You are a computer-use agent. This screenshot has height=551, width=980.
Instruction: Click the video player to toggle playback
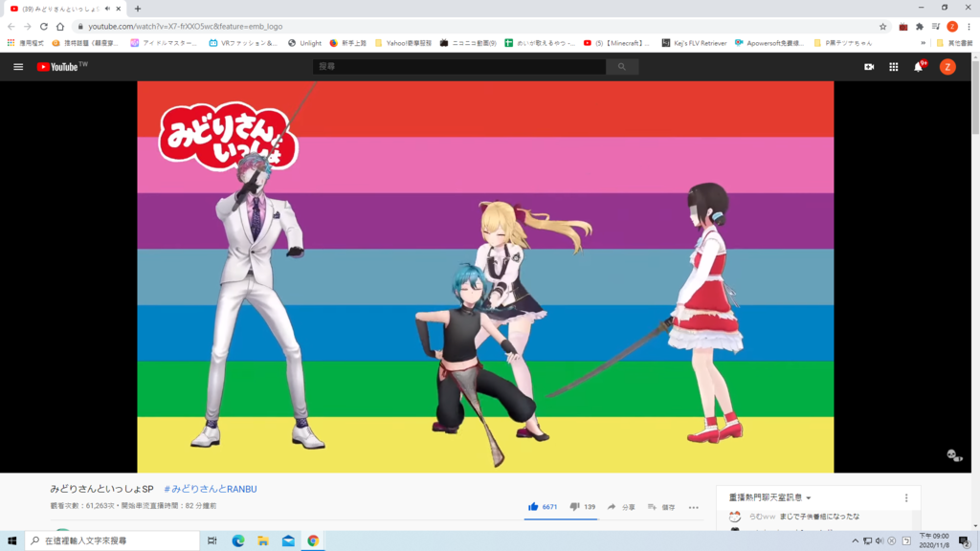click(485, 276)
